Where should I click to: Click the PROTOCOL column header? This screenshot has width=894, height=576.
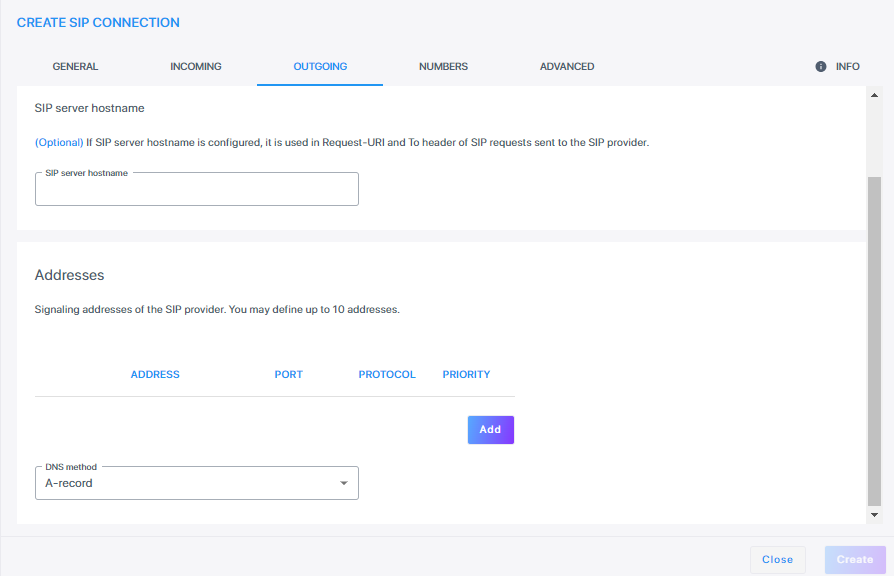point(387,375)
